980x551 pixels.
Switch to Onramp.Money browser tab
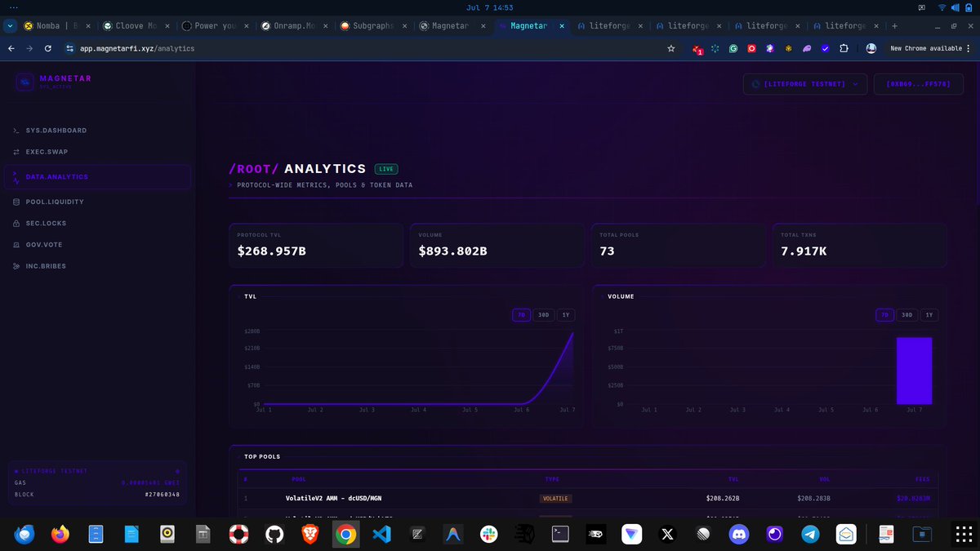(x=293, y=25)
